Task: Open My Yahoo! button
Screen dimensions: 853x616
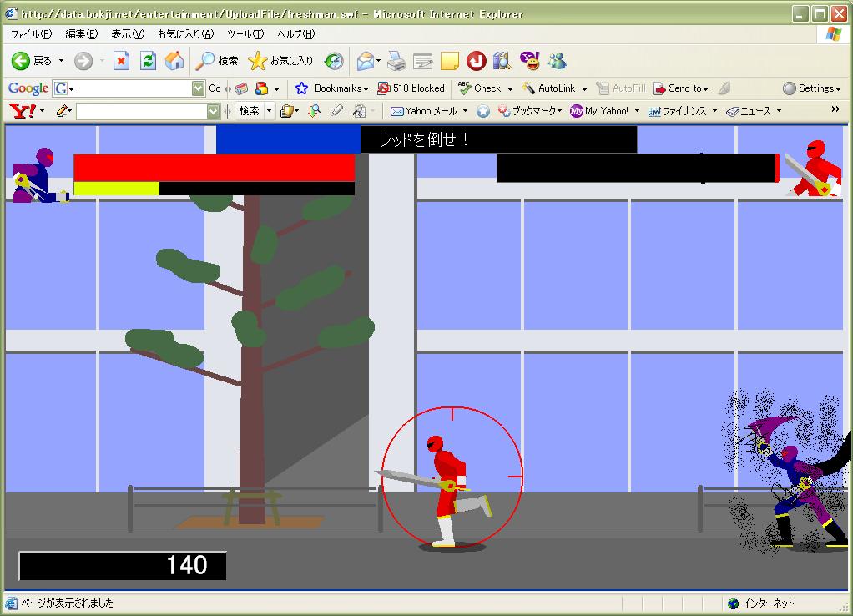Action: 599,111
